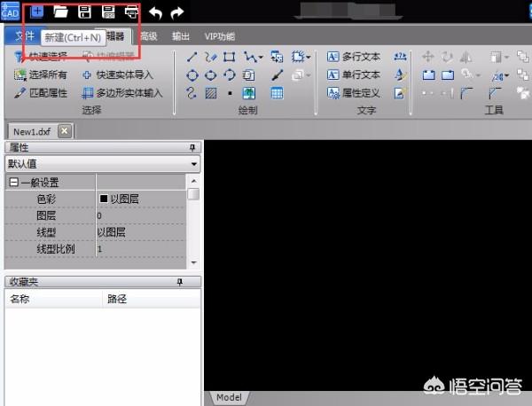Image resolution: width=532 pixels, height=406 pixels.
Task: Click the Print icon
Action: [131, 12]
